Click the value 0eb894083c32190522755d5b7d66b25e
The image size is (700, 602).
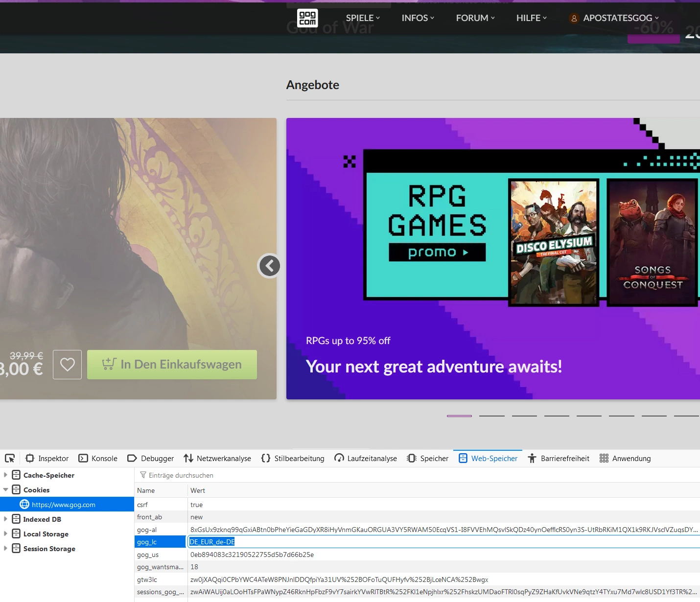tap(252, 555)
